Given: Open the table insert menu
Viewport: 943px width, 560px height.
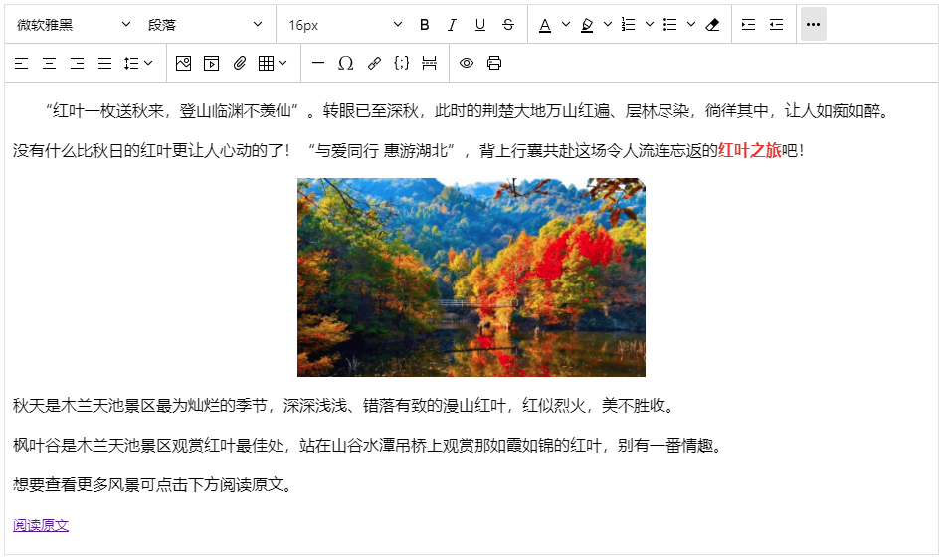Looking at the screenshot, I should [x=272, y=64].
